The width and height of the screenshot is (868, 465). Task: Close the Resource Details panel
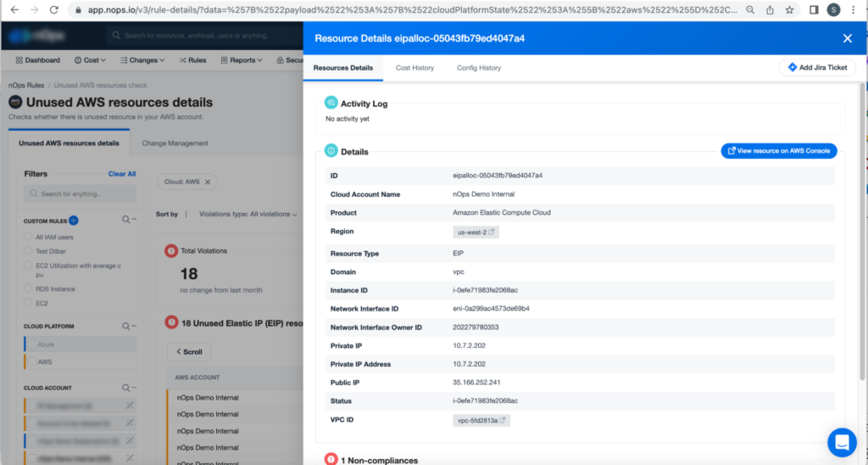[x=847, y=38]
